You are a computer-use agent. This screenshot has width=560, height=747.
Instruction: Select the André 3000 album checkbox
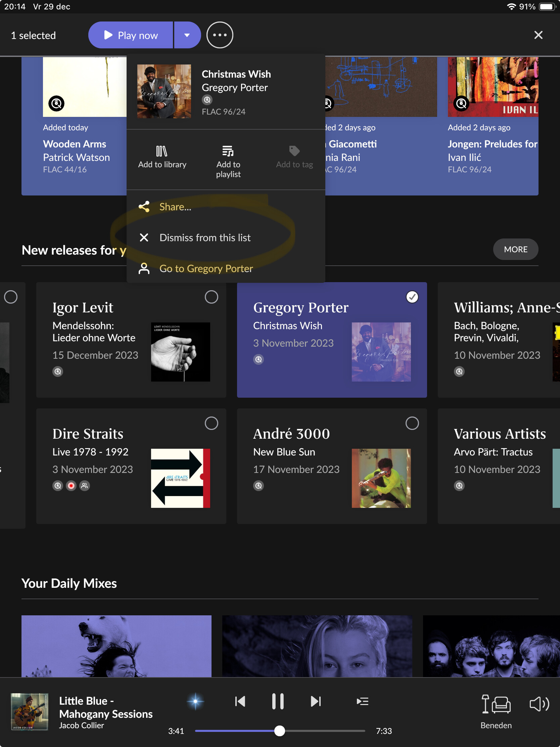tap(412, 423)
